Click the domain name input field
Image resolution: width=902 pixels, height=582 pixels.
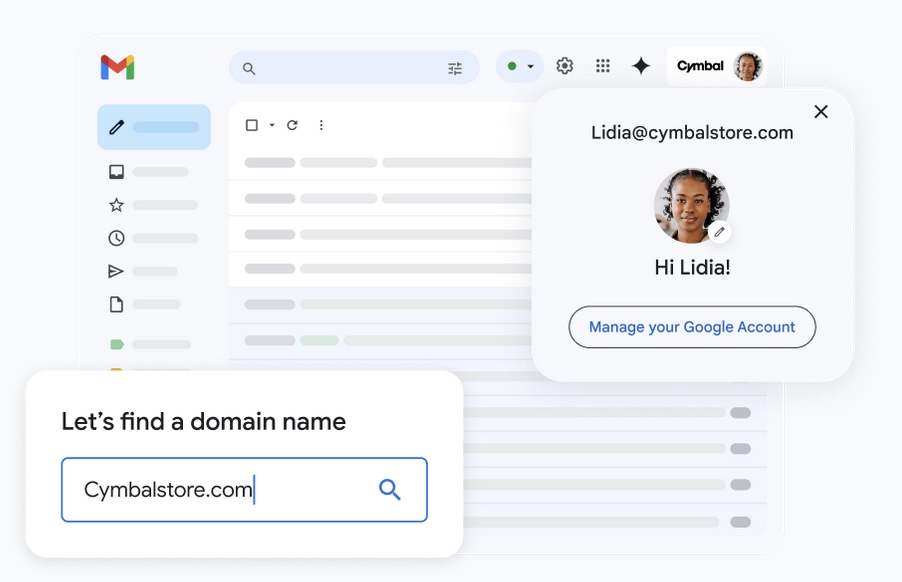(244, 490)
